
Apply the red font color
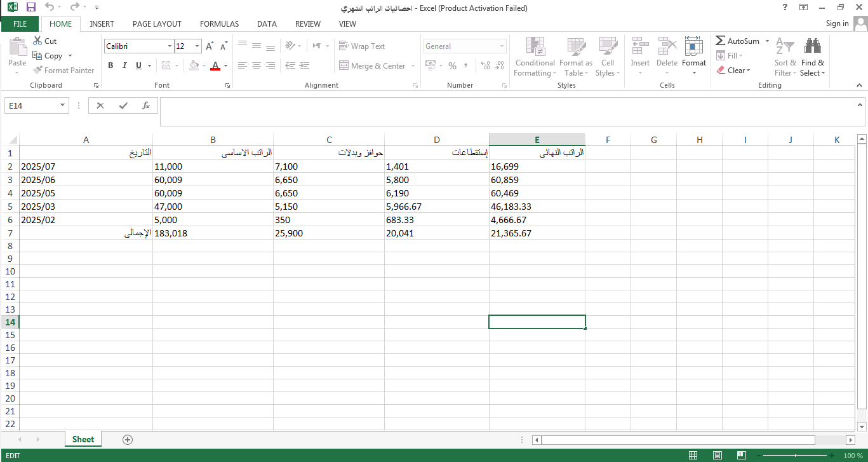(x=215, y=65)
